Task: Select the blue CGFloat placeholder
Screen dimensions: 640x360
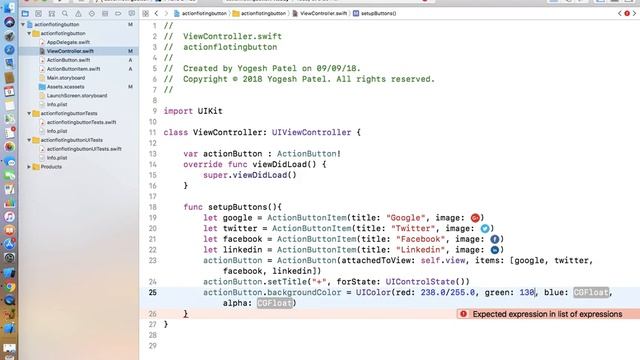Action: coord(591,292)
